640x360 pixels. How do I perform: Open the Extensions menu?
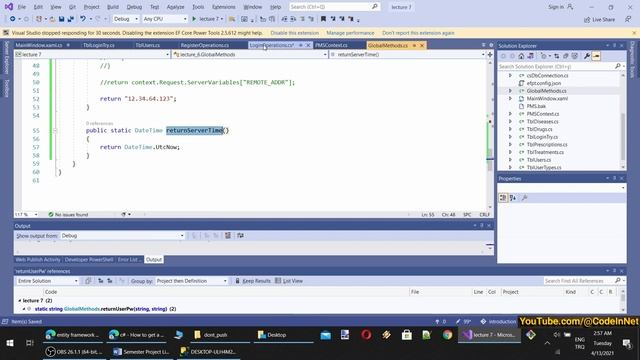pyautogui.click(x=224, y=7)
